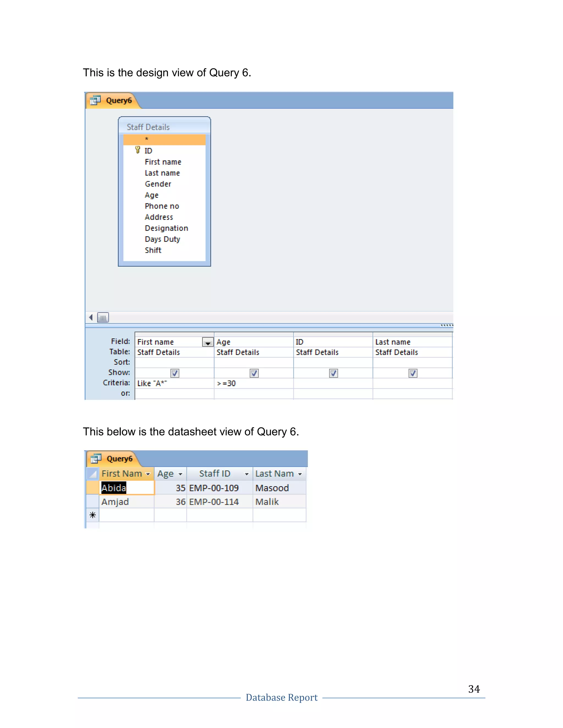Click the row selector for Abida
The height and width of the screenshot is (728, 563).
(93, 488)
